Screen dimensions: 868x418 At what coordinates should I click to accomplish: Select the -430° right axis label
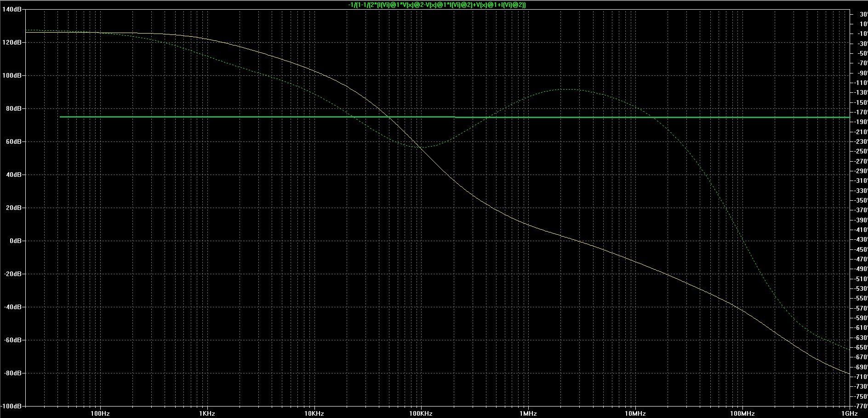click(x=861, y=240)
